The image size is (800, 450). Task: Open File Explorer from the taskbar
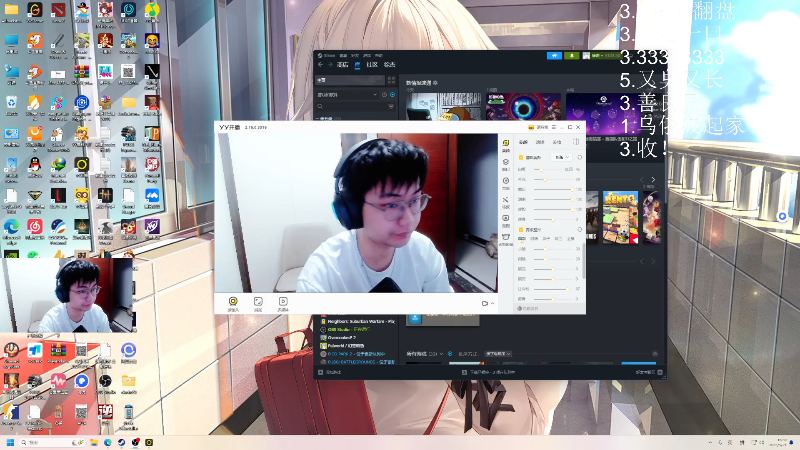tap(94, 442)
